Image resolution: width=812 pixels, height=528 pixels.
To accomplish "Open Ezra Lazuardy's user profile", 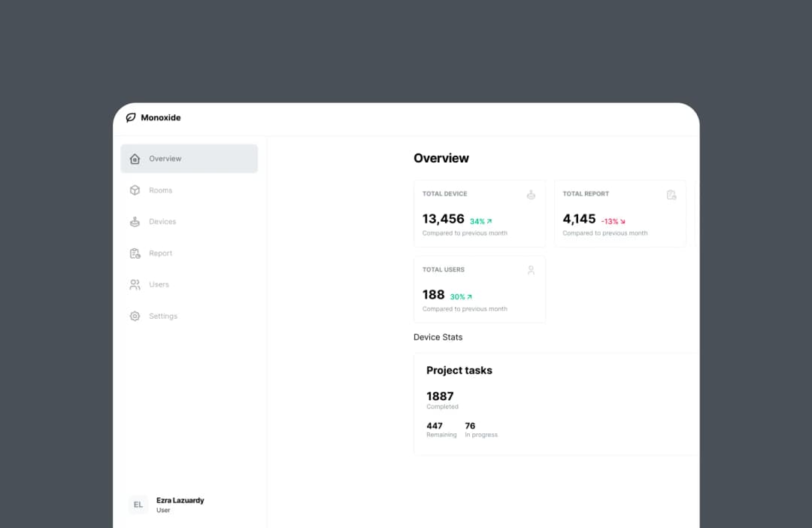I will click(167, 504).
